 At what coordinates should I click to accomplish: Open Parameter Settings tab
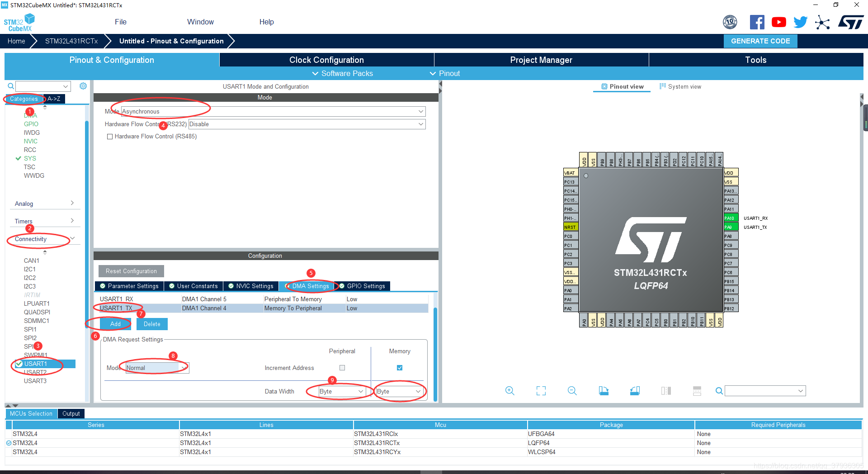coord(129,286)
